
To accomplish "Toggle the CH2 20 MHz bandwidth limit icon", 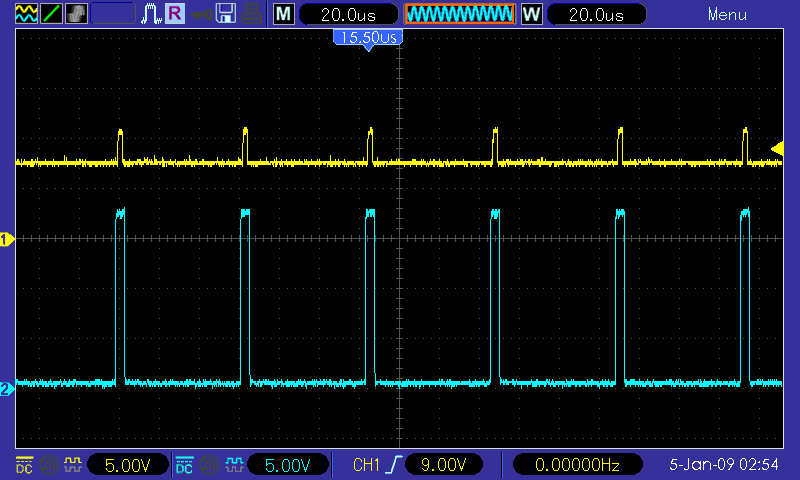I will coord(209,465).
